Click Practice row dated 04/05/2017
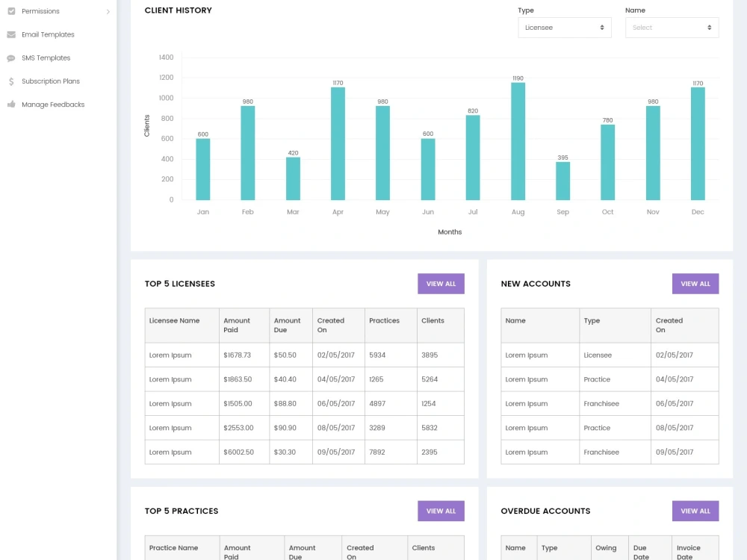Screen dimensions: 747x560 point(610,379)
